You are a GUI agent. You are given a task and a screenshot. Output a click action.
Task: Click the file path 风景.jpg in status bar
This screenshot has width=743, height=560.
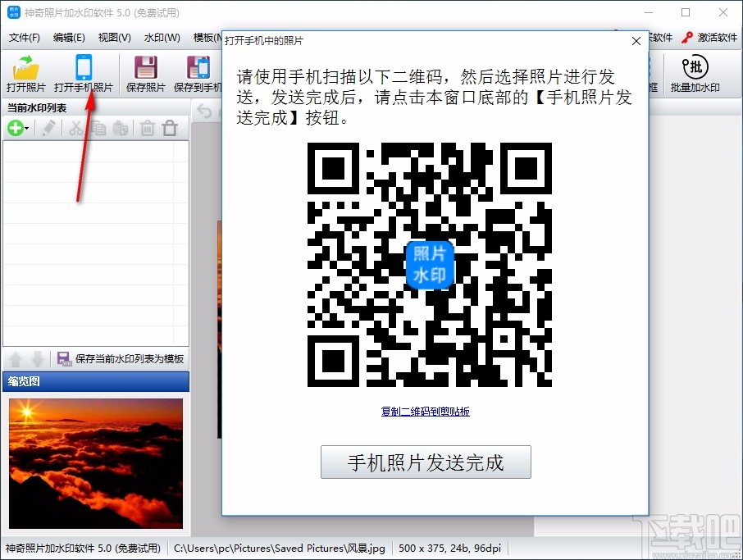point(279,549)
